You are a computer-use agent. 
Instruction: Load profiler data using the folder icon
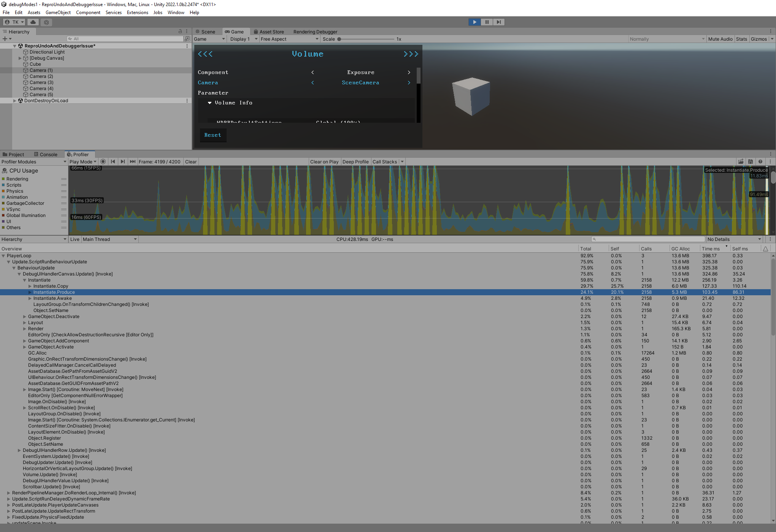pos(741,161)
